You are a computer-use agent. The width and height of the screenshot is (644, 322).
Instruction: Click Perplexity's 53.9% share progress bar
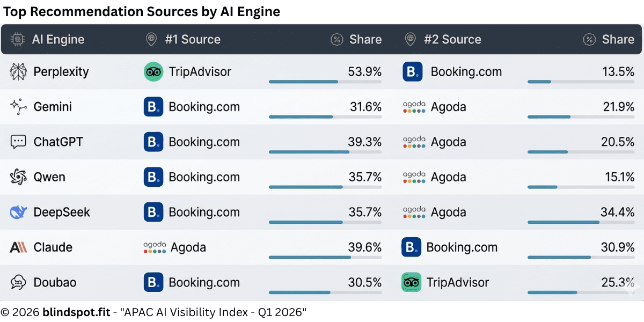point(325,82)
